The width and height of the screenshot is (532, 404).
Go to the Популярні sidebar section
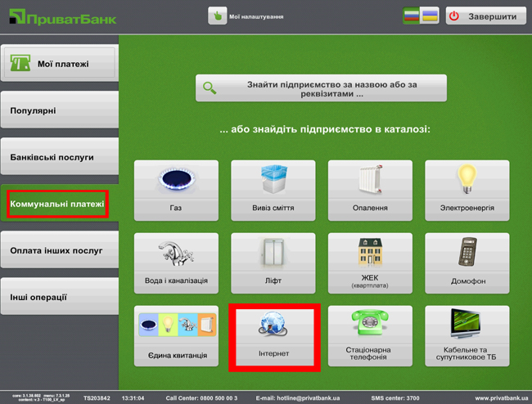(59, 110)
